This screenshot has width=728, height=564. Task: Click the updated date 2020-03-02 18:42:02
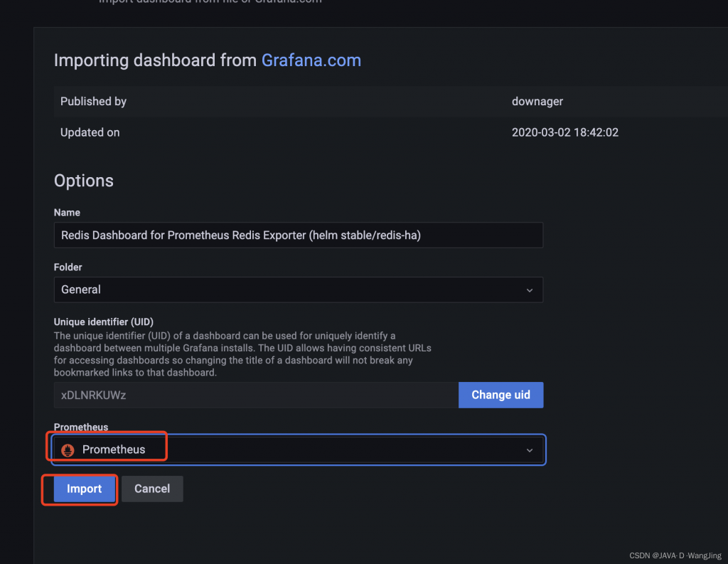click(565, 132)
